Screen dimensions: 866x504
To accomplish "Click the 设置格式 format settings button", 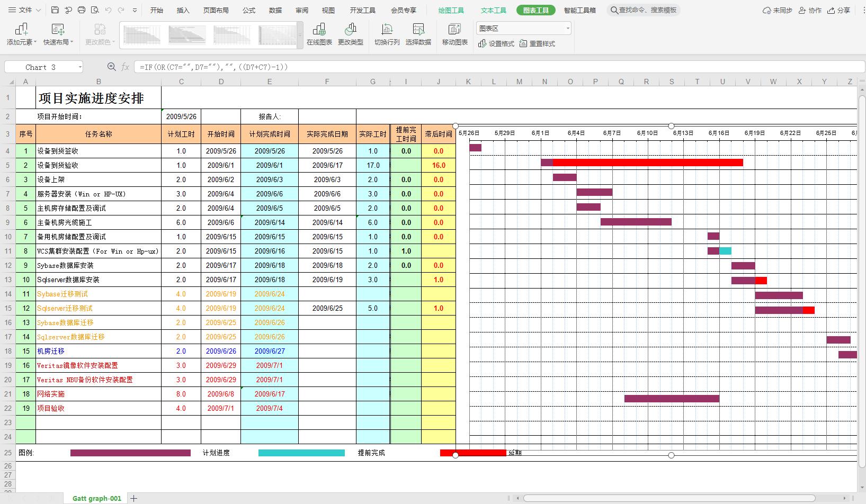I will 496,44.
